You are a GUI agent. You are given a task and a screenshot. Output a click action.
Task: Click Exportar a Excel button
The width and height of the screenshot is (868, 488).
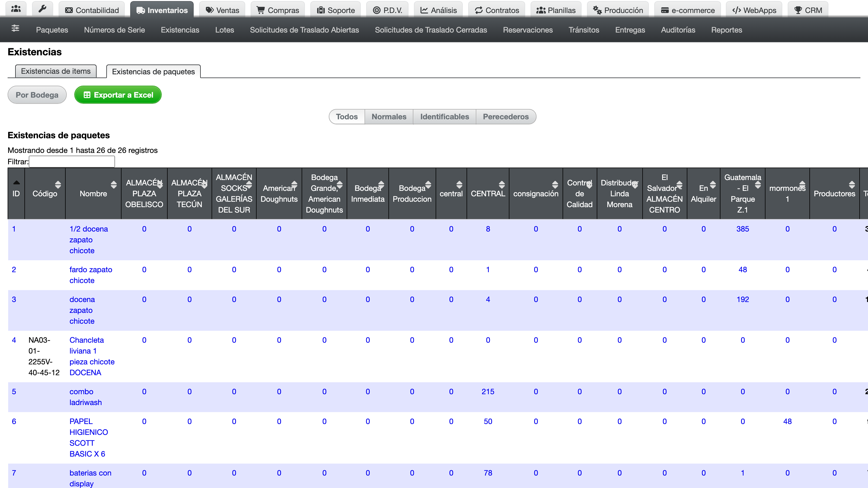118,95
